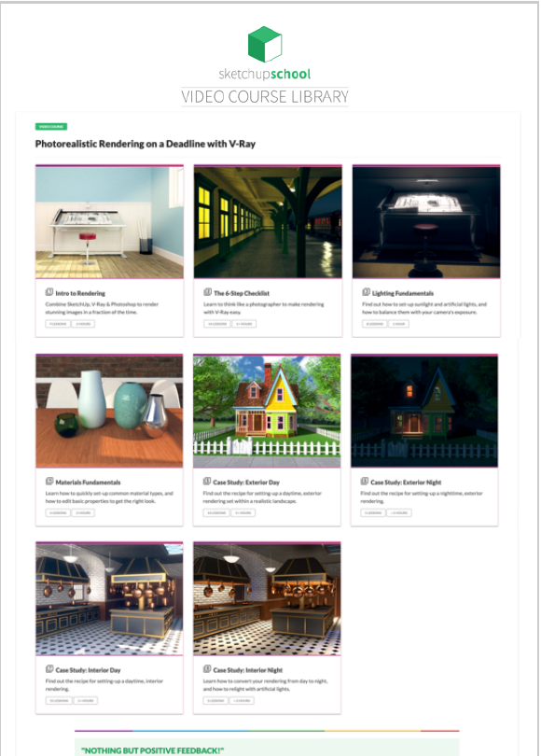The width and height of the screenshot is (541, 756).
Task: Click description about daytime interior rendering recipe
Action: pos(104,685)
